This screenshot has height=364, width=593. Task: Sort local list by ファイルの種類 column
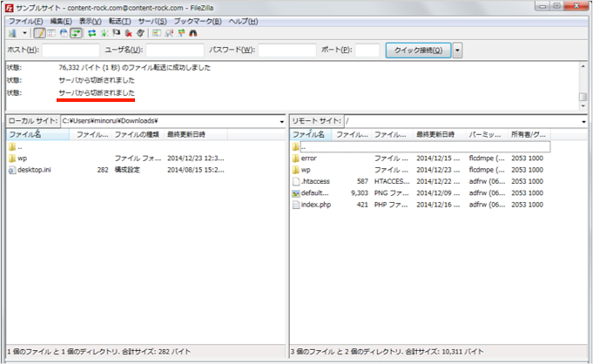tap(138, 135)
